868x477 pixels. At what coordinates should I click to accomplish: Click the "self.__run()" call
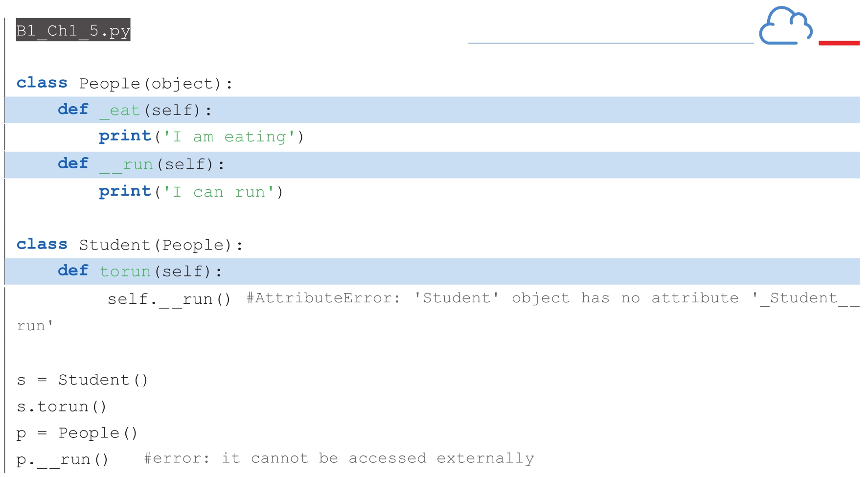(x=169, y=299)
